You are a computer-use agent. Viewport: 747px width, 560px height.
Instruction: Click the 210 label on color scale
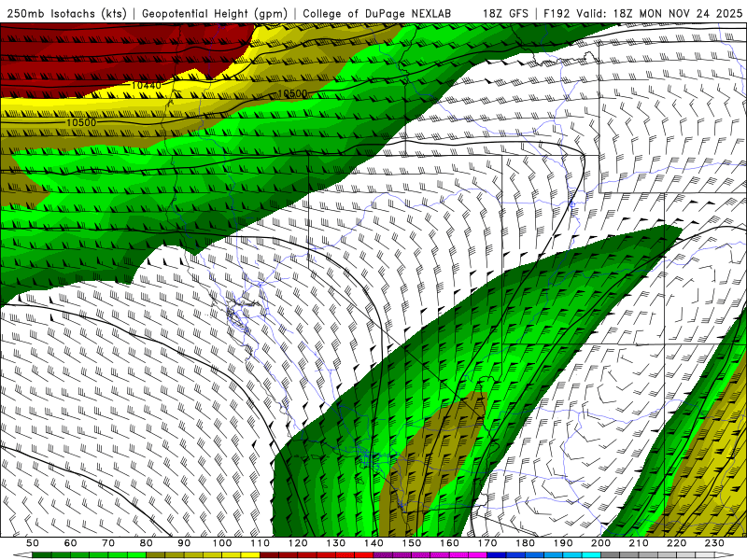pos(639,543)
